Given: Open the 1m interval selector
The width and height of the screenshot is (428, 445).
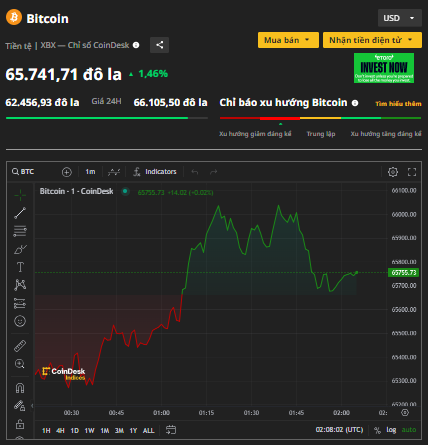Looking at the screenshot, I should 90,172.
